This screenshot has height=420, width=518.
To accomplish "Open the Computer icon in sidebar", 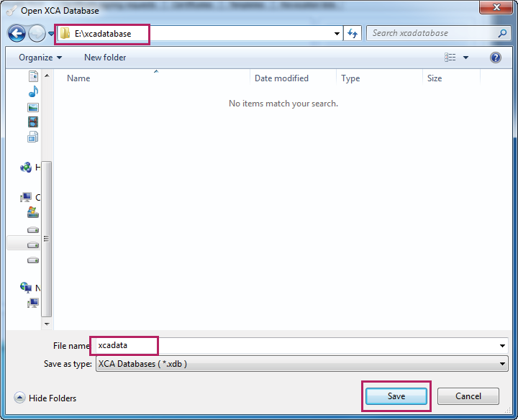I will tap(26, 198).
